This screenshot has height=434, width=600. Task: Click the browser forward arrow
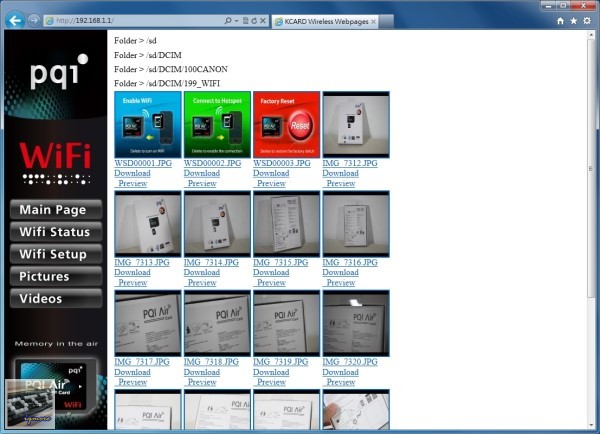(34, 20)
